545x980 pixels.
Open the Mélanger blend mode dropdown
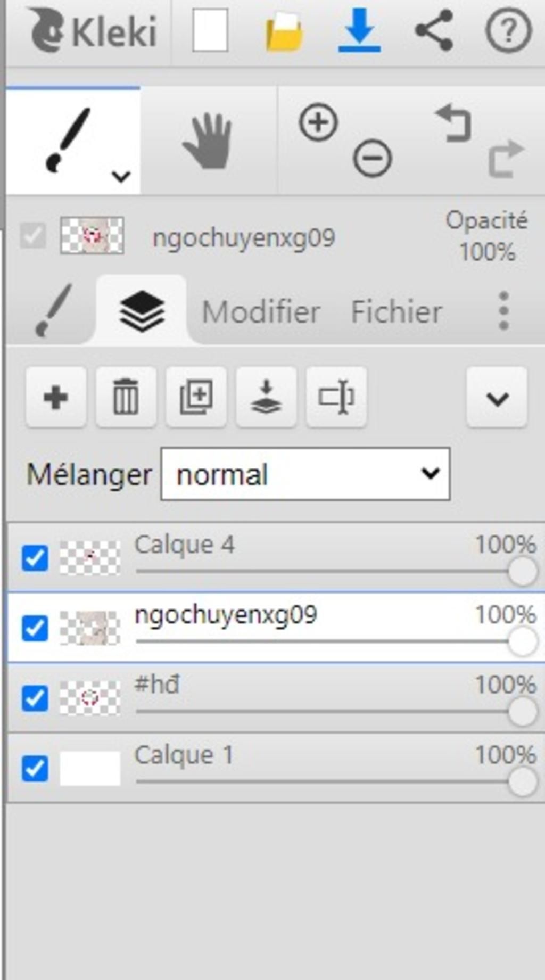pyautogui.click(x=305, y=474)
